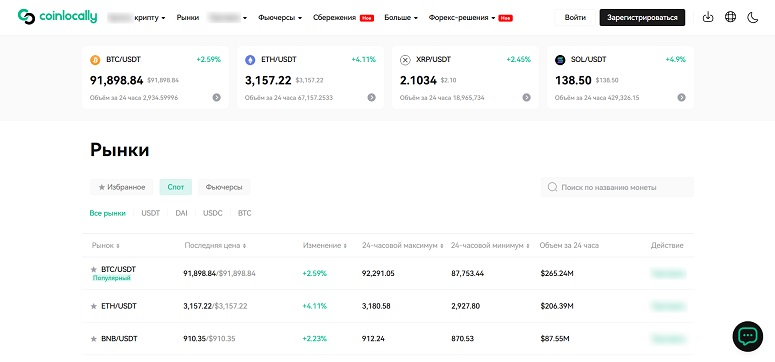The height and width of the screenshot is (362, 775).
Task: Open ETH/USDT card arrow button
Action: 372,97
